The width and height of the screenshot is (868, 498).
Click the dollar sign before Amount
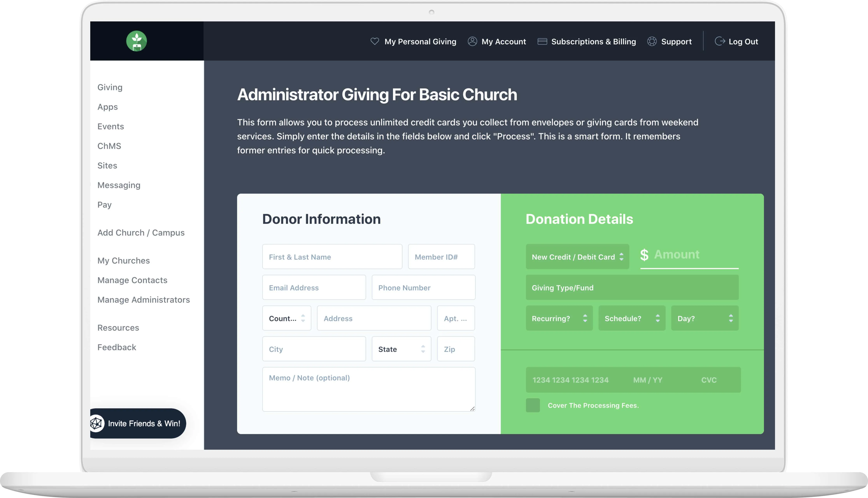click(x=644, y=255)
